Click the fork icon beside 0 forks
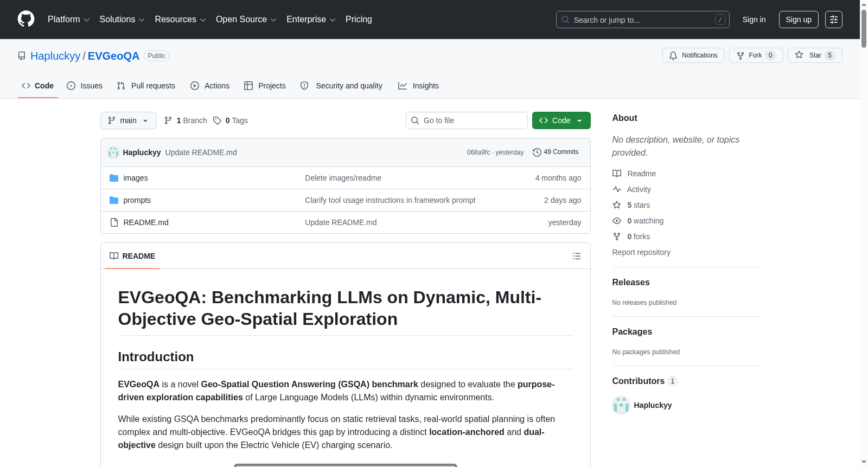 [x=617, y=236]
